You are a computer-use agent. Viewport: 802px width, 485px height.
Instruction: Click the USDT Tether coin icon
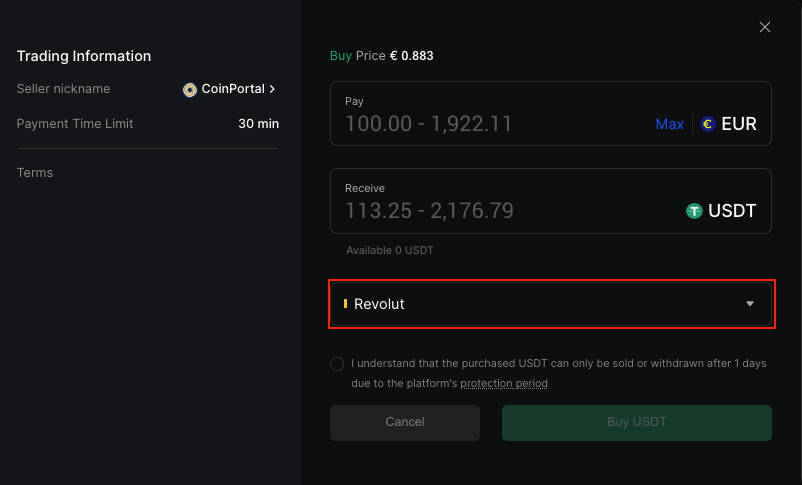coord(694,211)
